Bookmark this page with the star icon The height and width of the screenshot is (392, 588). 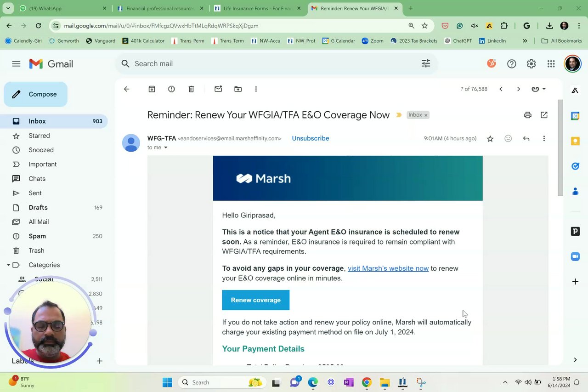coord(424,26)
